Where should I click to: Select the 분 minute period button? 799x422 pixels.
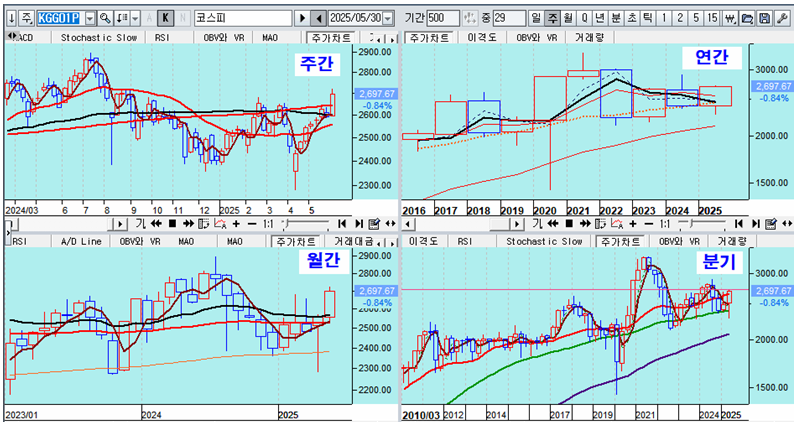pos(616,18)
